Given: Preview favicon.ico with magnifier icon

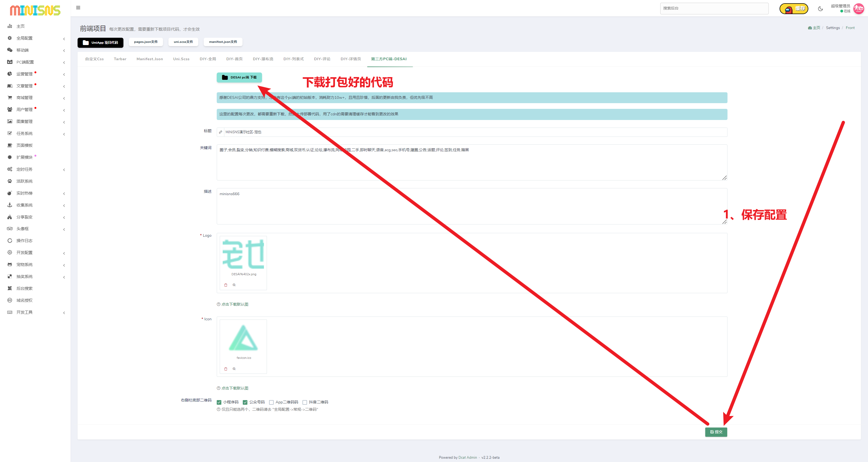Looking at the screenshot, I should click(x=234, y=369).
